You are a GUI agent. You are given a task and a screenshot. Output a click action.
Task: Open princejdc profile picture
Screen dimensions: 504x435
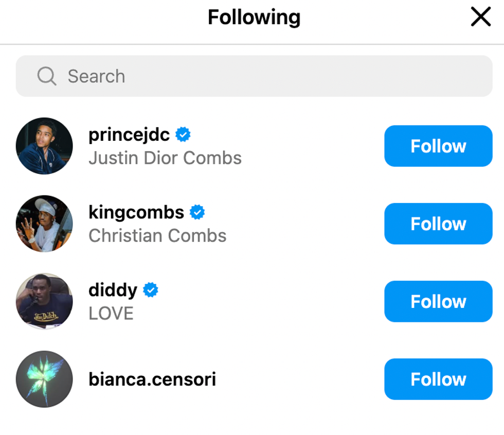[44, 146]
